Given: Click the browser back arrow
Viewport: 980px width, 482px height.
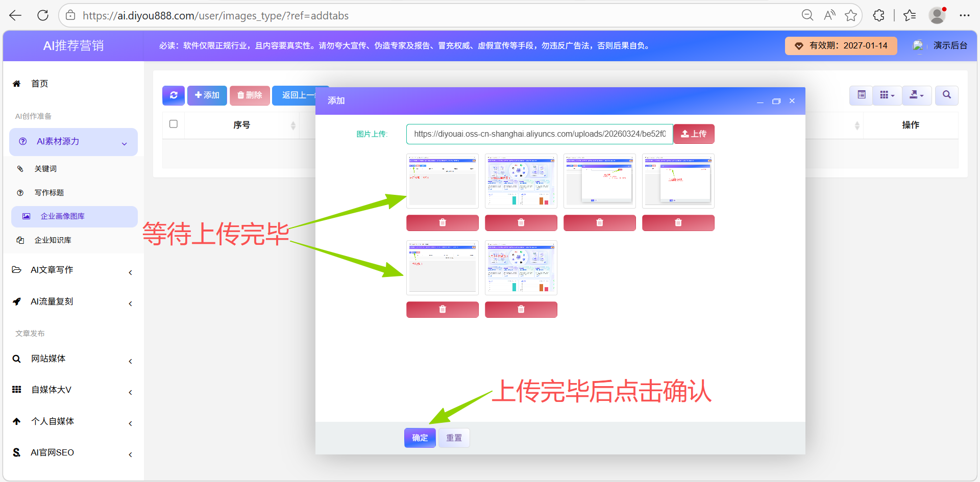Looking at the screenshot, I should [x=15, y=15].
